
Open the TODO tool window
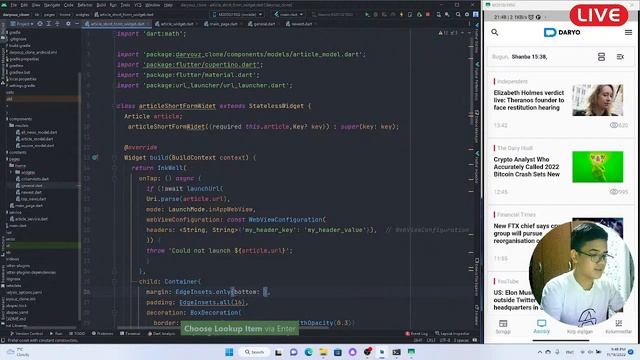(x=77, y=333)
